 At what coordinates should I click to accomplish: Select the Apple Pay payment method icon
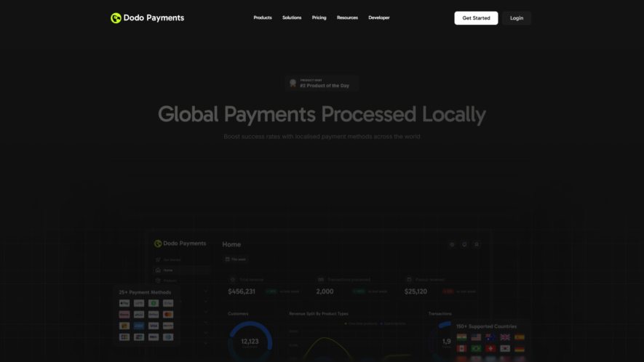click(124, 303)
